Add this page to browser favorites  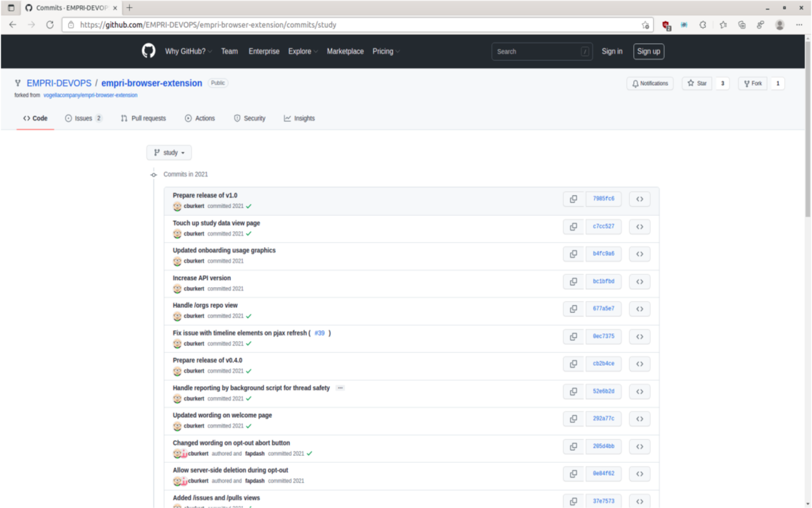[x=645, y=25]
